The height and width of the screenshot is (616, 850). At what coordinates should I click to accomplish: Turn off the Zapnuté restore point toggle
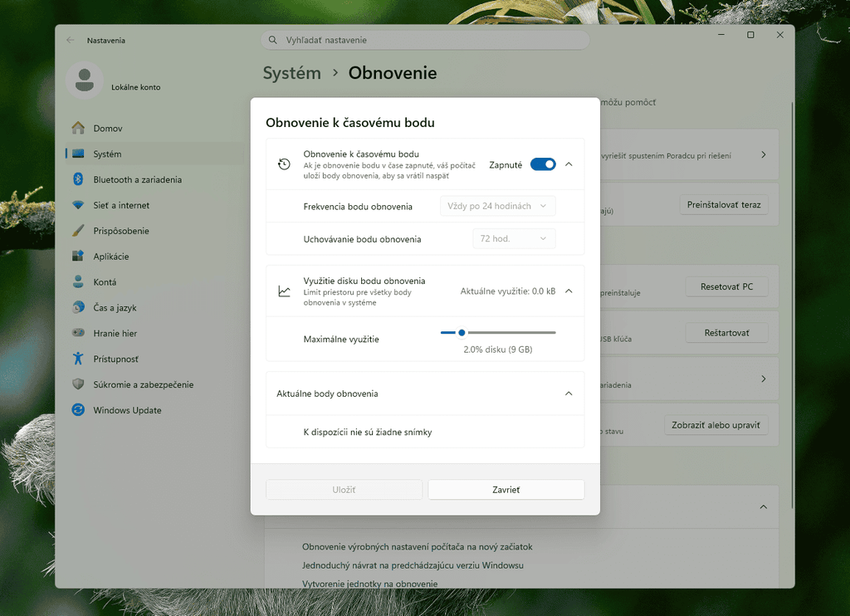pos(543,164)
